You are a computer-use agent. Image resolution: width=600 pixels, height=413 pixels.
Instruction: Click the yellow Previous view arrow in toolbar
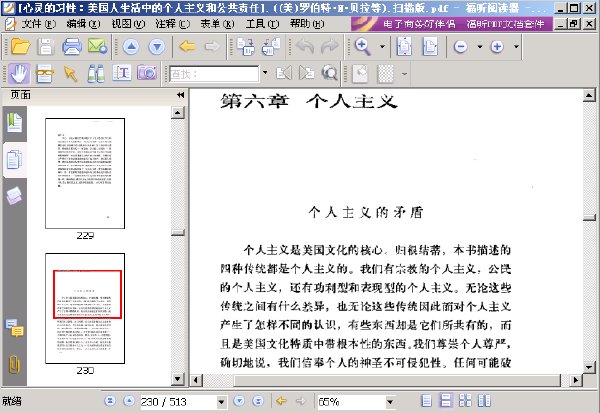click(187, 47)
